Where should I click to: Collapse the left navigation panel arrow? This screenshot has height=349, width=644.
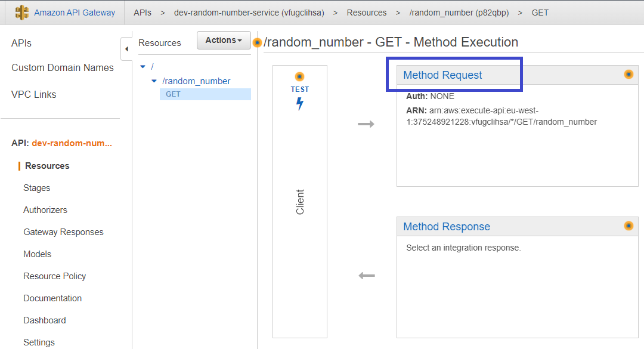click(x=126, y=49)
